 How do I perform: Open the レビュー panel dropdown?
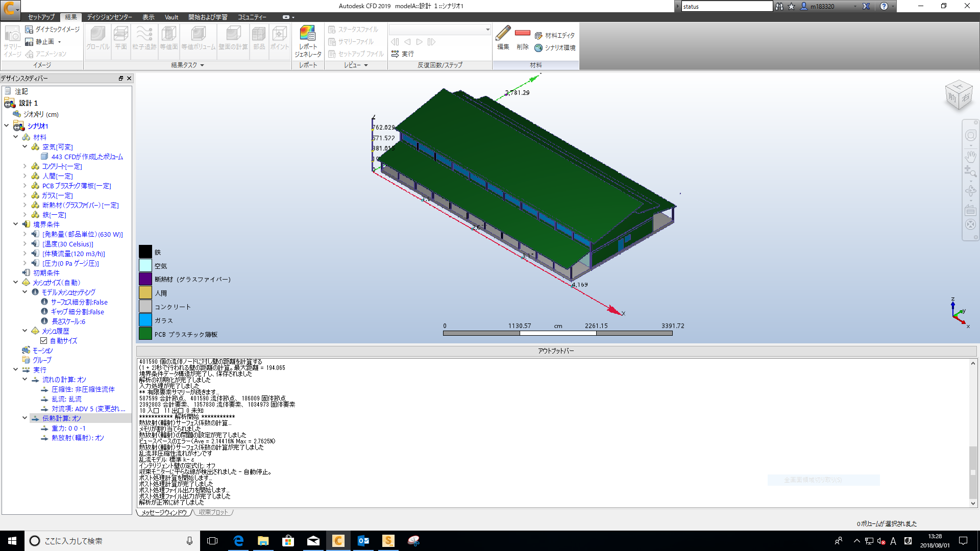[x=356, y=65]
